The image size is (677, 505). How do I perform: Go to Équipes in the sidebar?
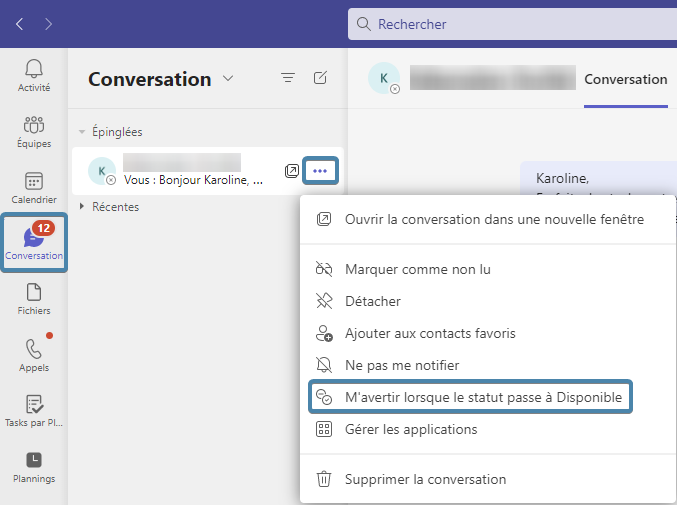click(x=34, y=132)
